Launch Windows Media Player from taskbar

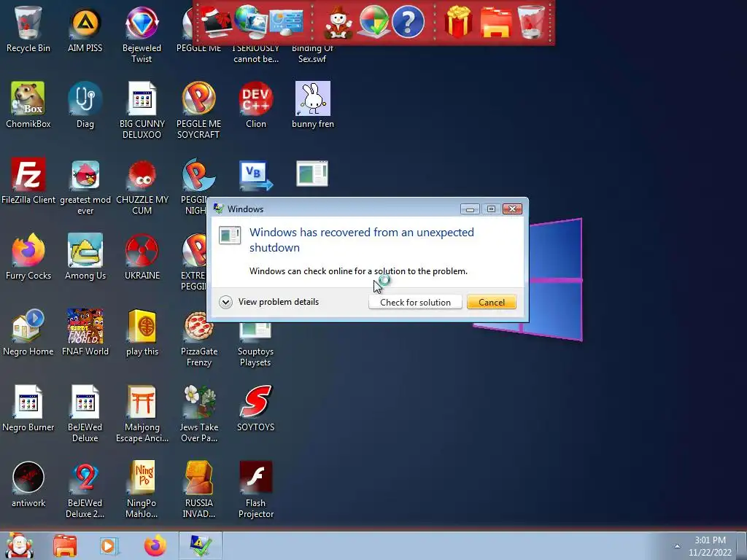(x=109, y=546)
